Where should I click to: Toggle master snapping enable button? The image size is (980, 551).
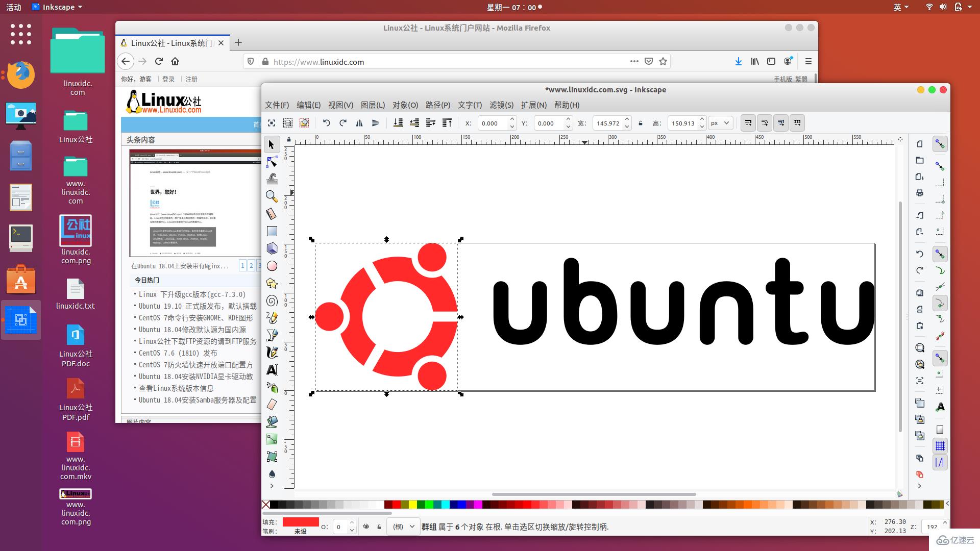click(x=940, y=144)
